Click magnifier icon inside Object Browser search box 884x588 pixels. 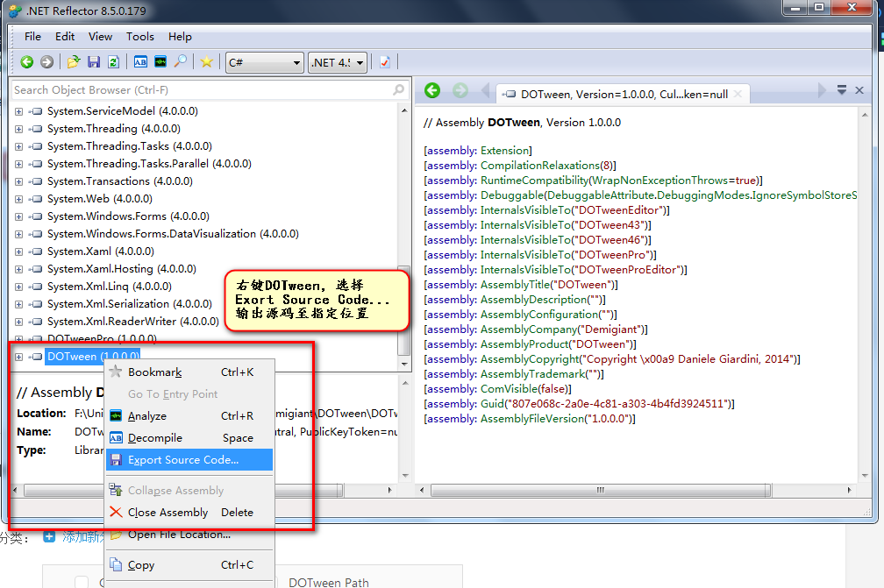[x=398, y=89]
